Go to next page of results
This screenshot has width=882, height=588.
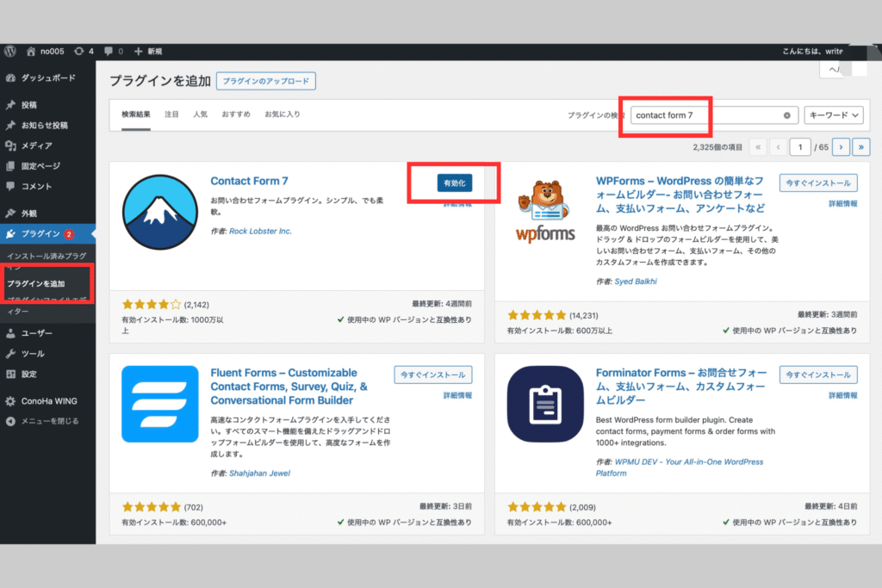(842, 147)
